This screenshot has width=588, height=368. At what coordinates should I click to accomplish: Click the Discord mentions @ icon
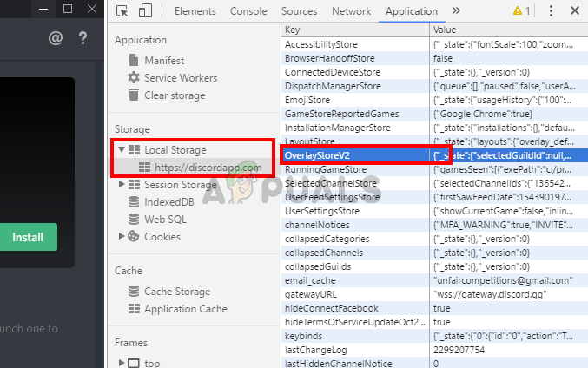pyautogui.click(x=56, y=38)
